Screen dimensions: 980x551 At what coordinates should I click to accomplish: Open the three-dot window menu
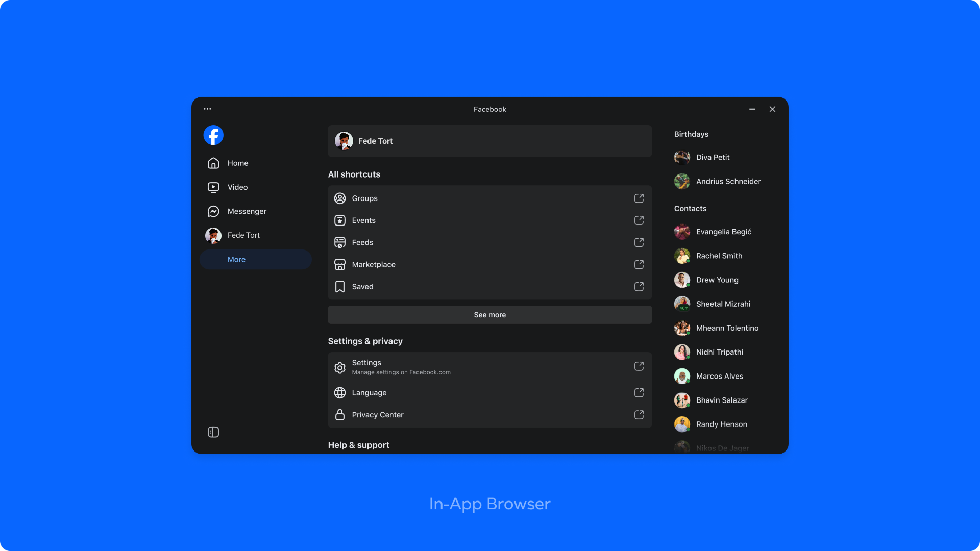tap(207, 109)
